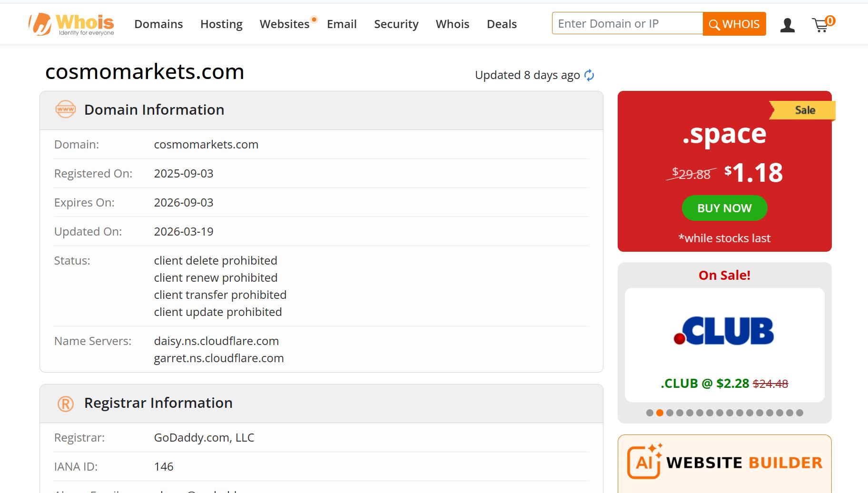Viewport: 868px width, 493px height.
Task: Click the .space sale banner title
Action: (724, 134)
